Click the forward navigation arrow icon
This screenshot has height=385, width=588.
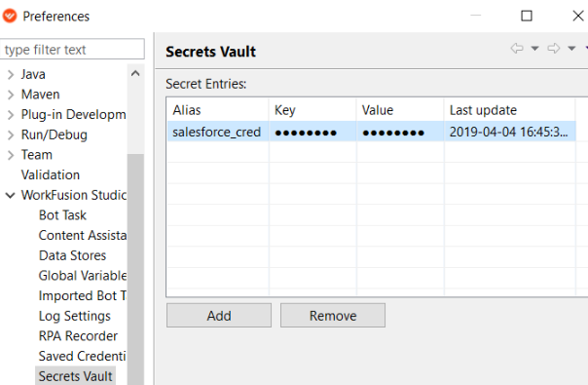[x=554, y=48]
